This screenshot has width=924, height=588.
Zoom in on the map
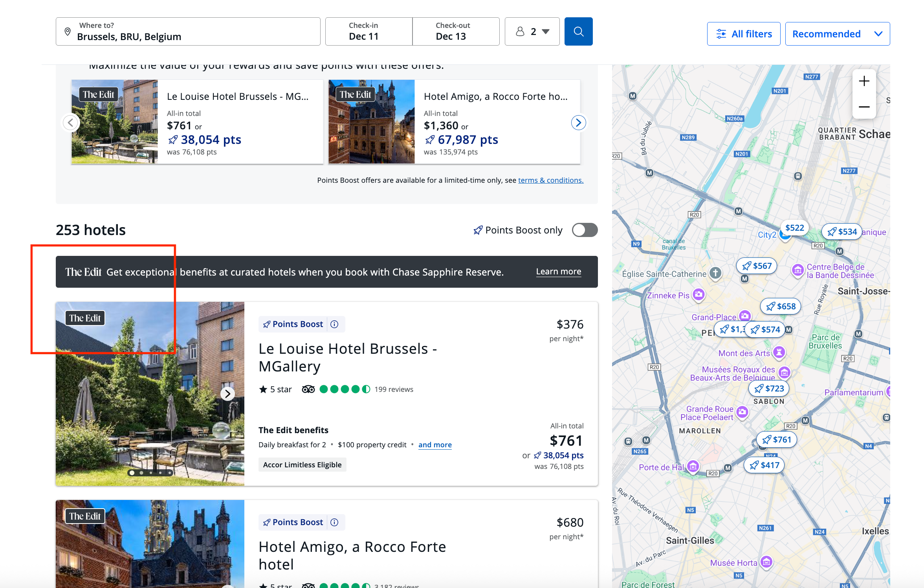pos(864,81)
